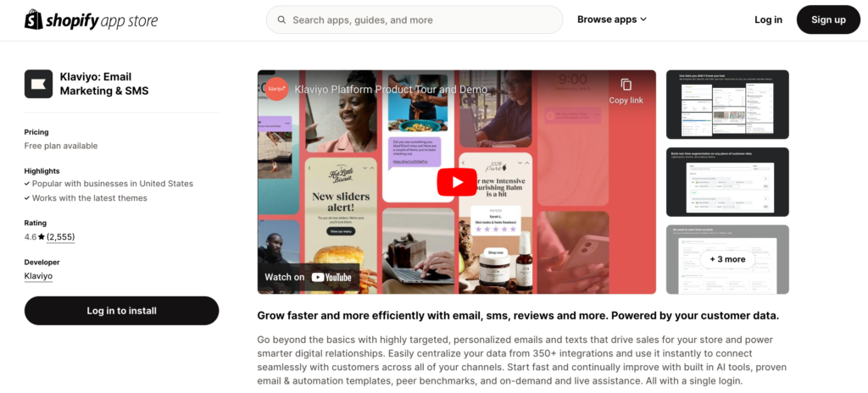This screenshot has height=393, width=868.
Task: Show the + 3 more screenshots
Action: point(727,259)
